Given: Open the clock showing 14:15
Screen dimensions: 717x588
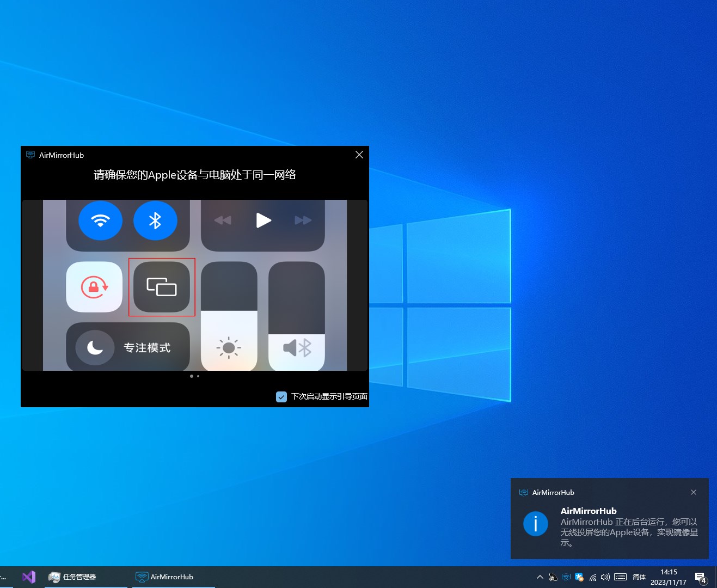Looking at the screenshot, I should click(x=669, y=577).
